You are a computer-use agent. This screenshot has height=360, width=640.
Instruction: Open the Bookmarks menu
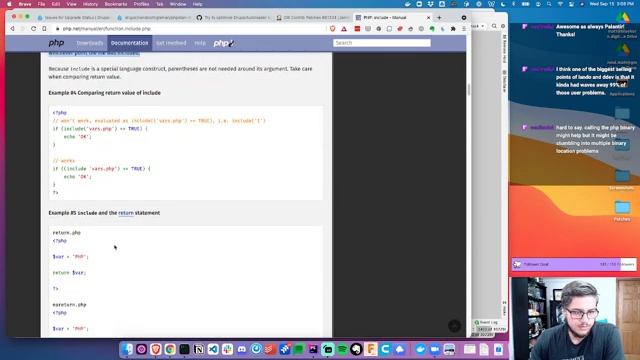click(x=116, y=4)
